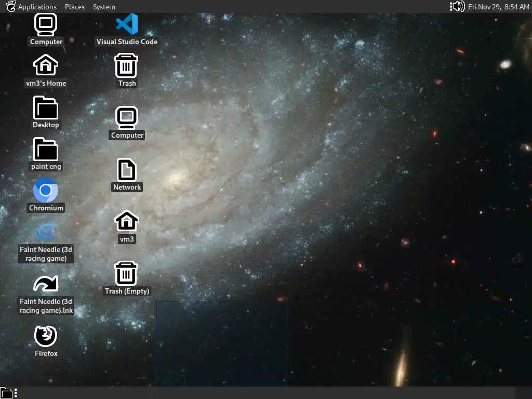Image resolution: width=532 pixels, height=399 pixels.
Task: Open the vm3 home icon
Action: click(127, 221)
